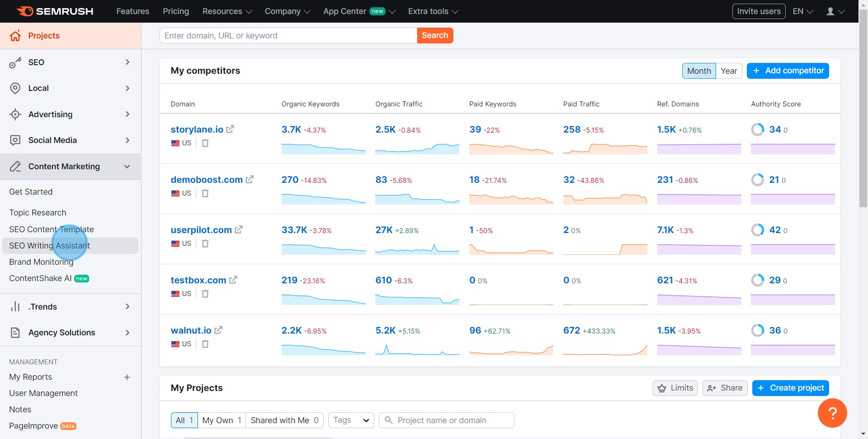This screenshot has height=439, width=868.
Task: Expand the Agency Solutions section
Action: 127,333
